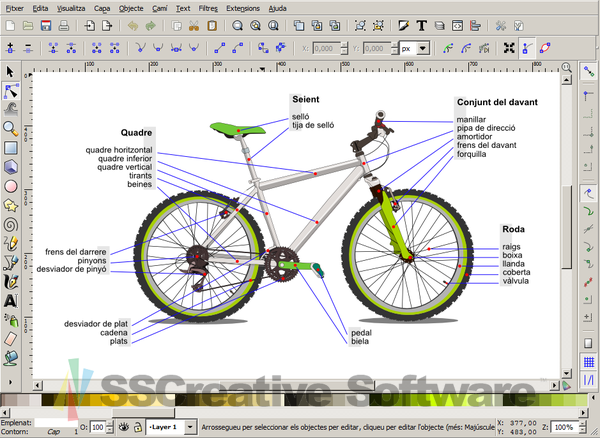Open the Objecte menu

coord(131,8)
